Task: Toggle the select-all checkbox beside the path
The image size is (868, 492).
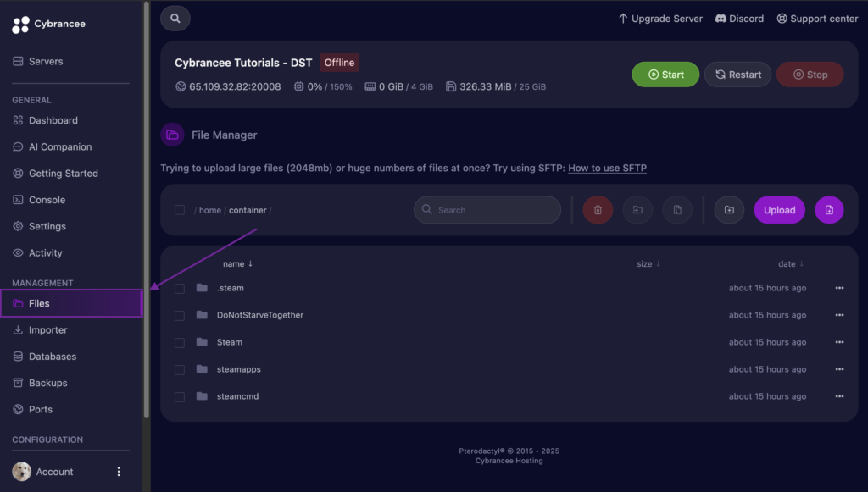Action: (x=180, y=210)
